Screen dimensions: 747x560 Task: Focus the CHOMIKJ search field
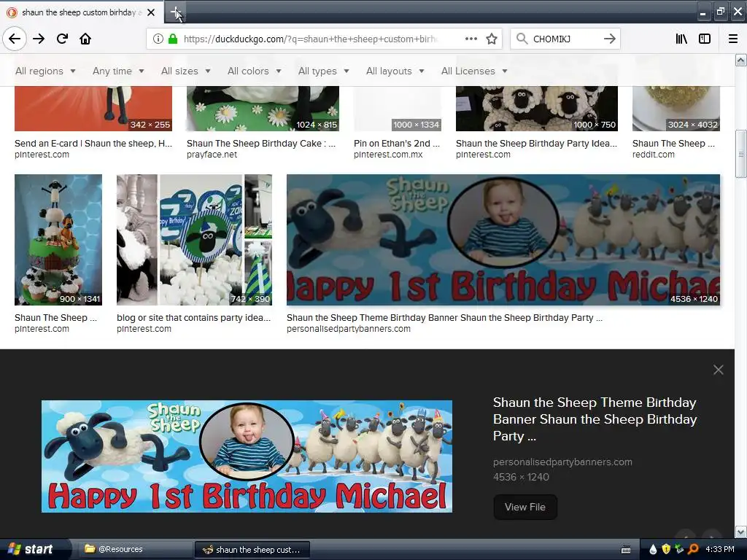click(565, 39)
